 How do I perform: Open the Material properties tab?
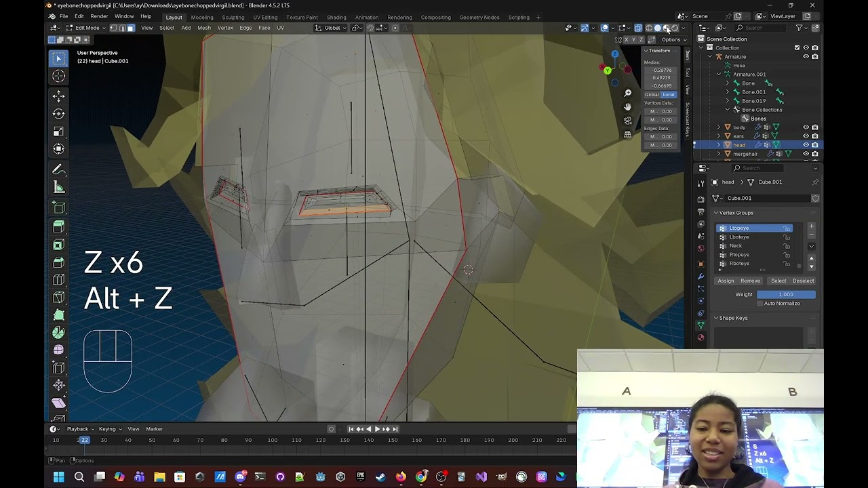701,338
